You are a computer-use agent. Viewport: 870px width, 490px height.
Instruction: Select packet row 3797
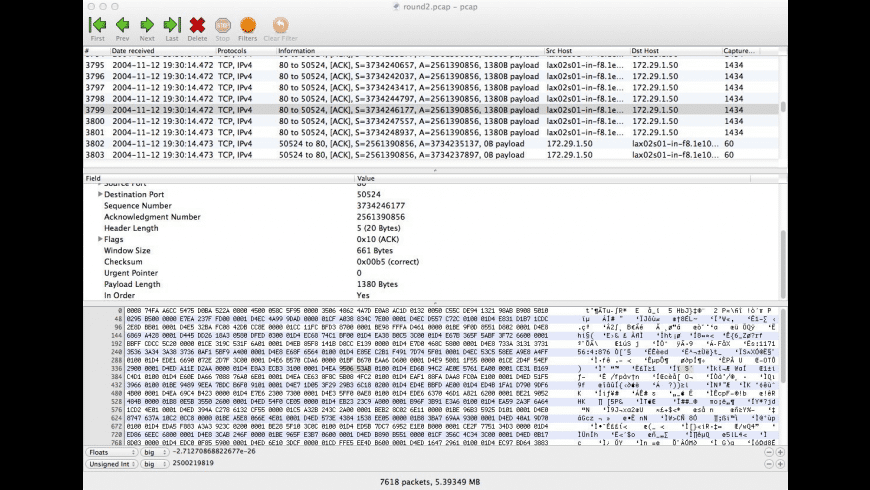click(x=431, y=87)
